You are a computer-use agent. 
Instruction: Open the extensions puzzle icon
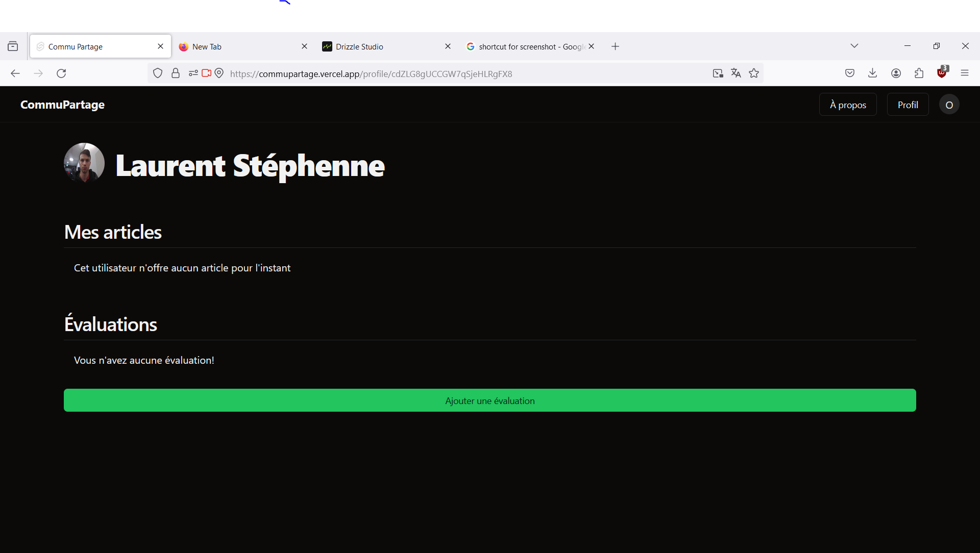click(x=919, y=73)
